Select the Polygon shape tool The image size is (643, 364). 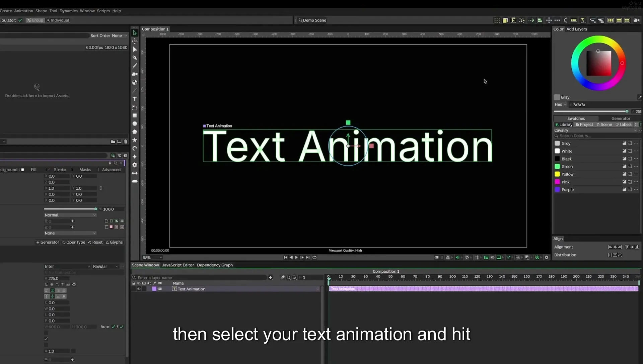135,132
